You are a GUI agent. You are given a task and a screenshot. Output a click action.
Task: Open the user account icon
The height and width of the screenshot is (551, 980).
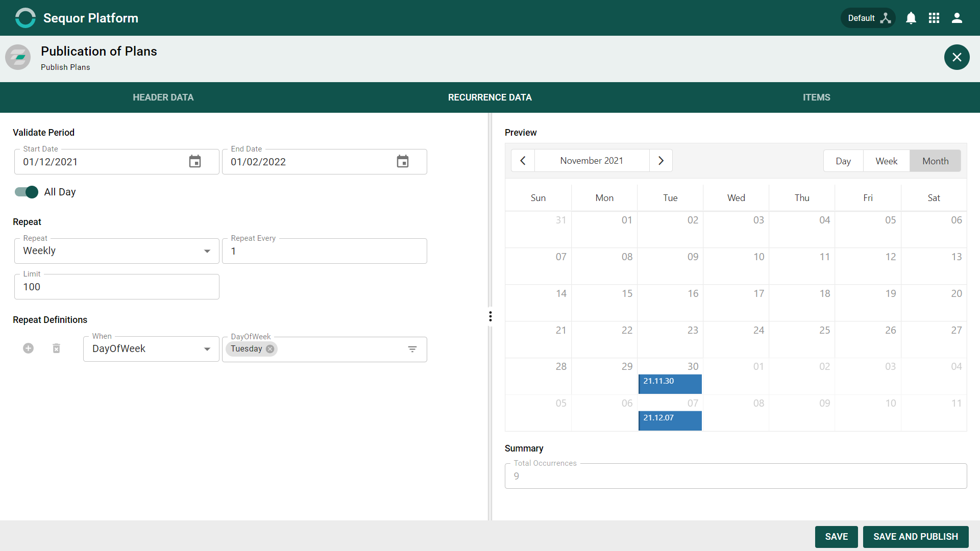pos(957,18)
